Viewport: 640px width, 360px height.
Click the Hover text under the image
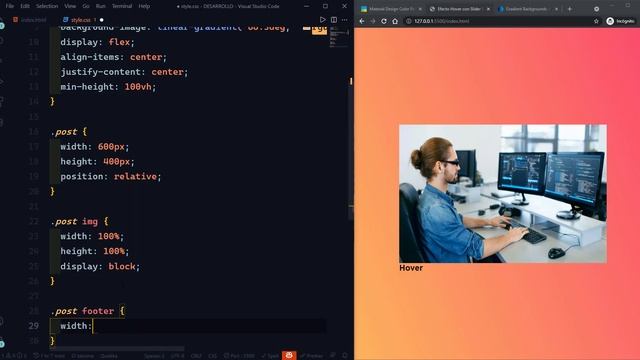click(x=411, y=268)
